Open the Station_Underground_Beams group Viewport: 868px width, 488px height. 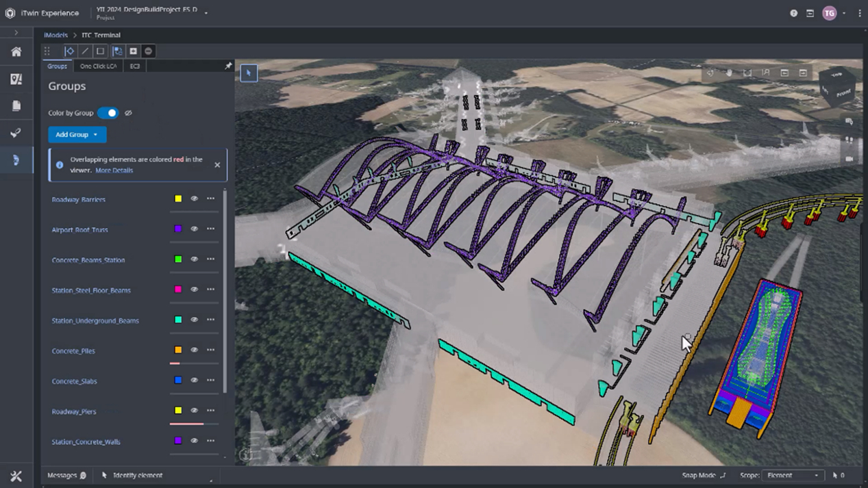[x=95, y=320]
